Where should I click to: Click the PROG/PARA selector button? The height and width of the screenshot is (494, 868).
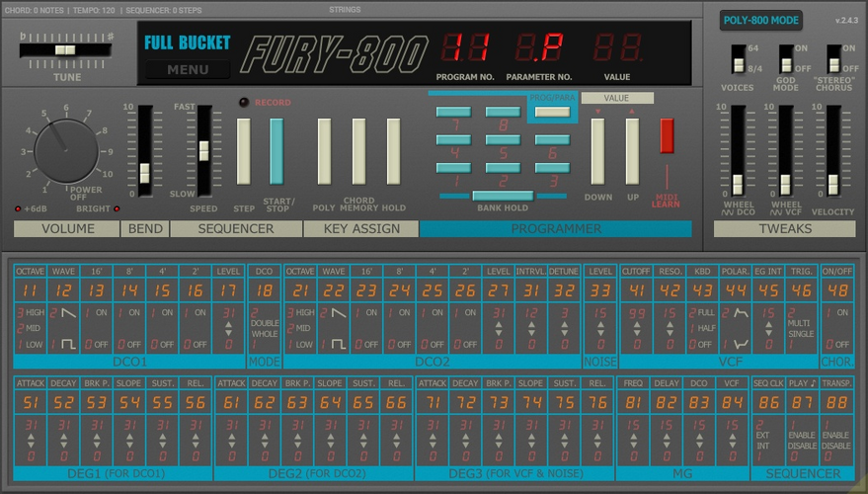(x=552, y=113)
